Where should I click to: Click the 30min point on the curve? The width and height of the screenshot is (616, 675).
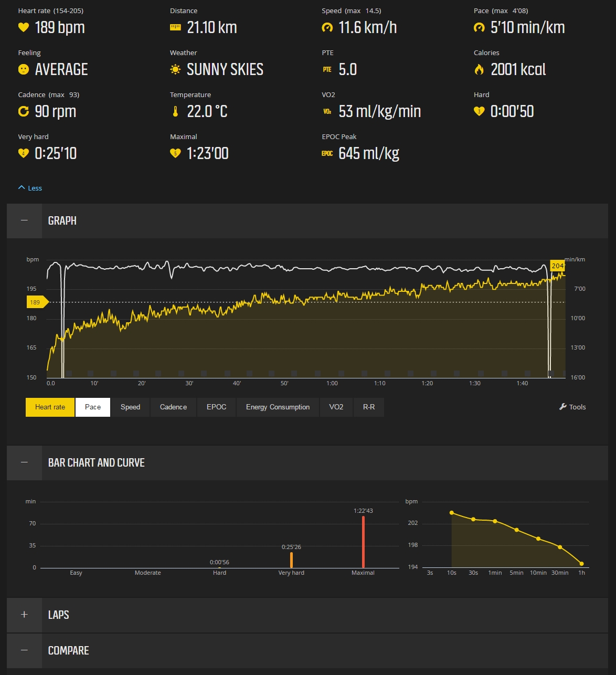pos(560,547)
